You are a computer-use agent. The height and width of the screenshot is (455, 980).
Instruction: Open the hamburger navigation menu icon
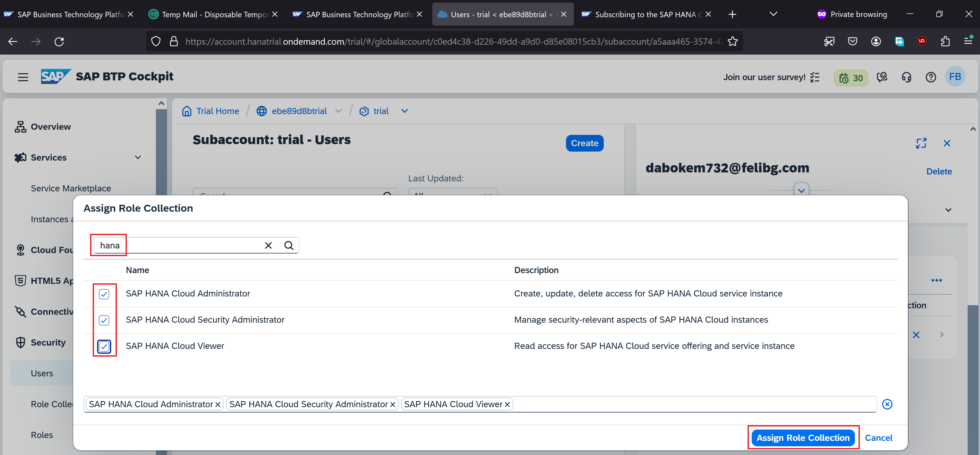tap(23, 77)
